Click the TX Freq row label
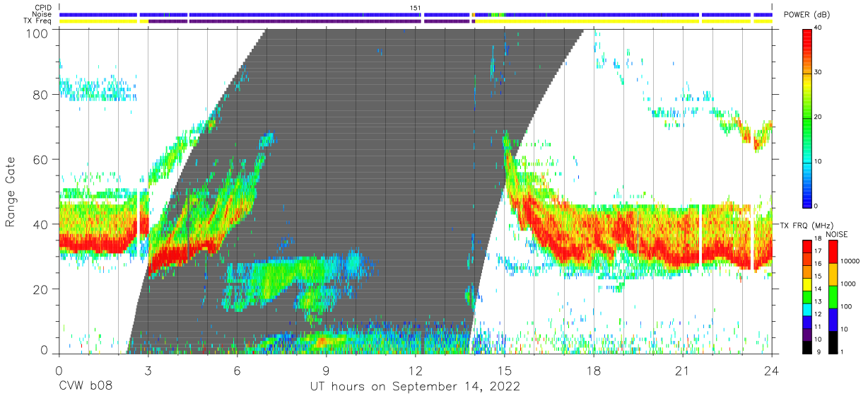 pos(38,21)
